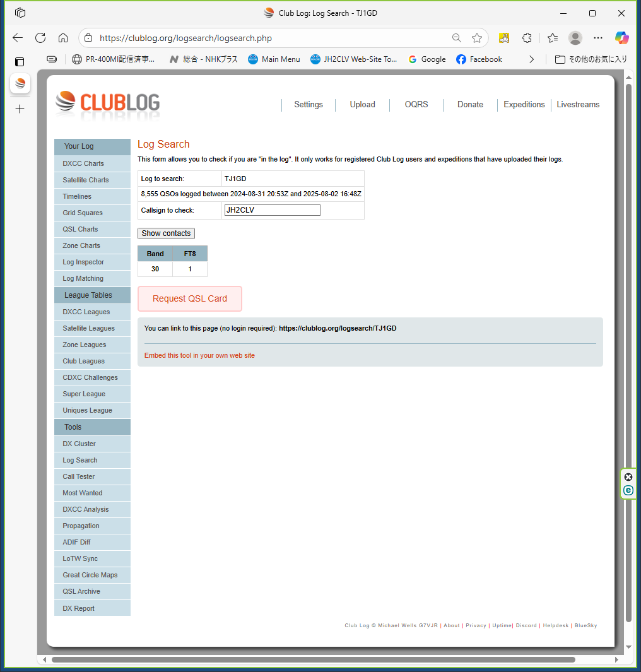Open the clublog.org/logsearch/TJ1GD link
Viewport: 641px width, 672px height.
tap(338, 328)
